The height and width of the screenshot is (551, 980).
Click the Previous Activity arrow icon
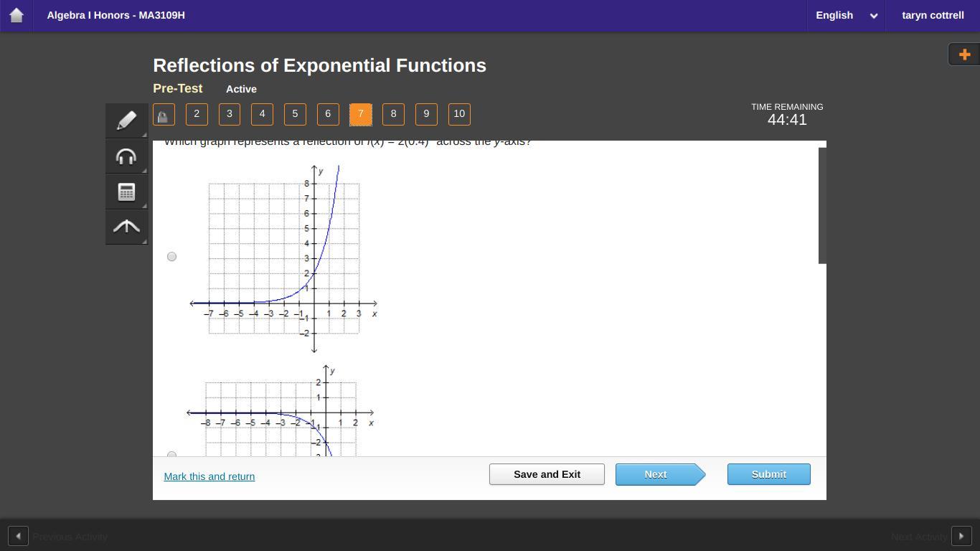pos(18,536)
